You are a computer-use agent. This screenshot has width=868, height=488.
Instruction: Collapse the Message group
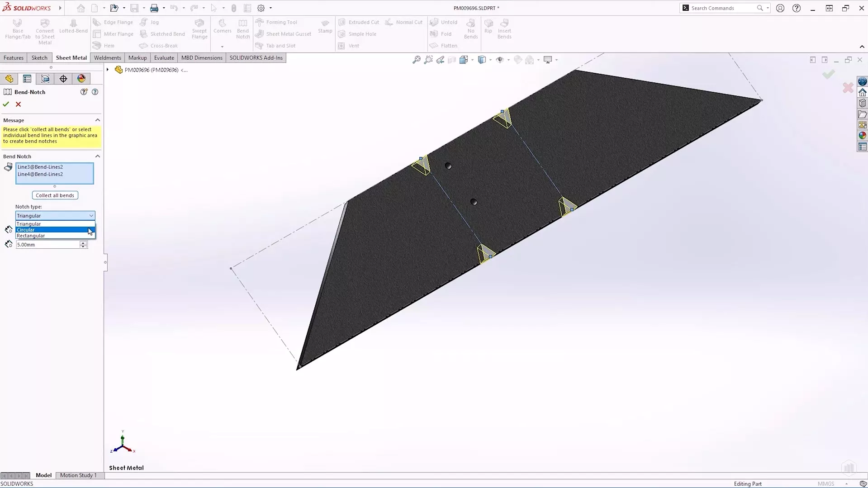click(97, 120)
